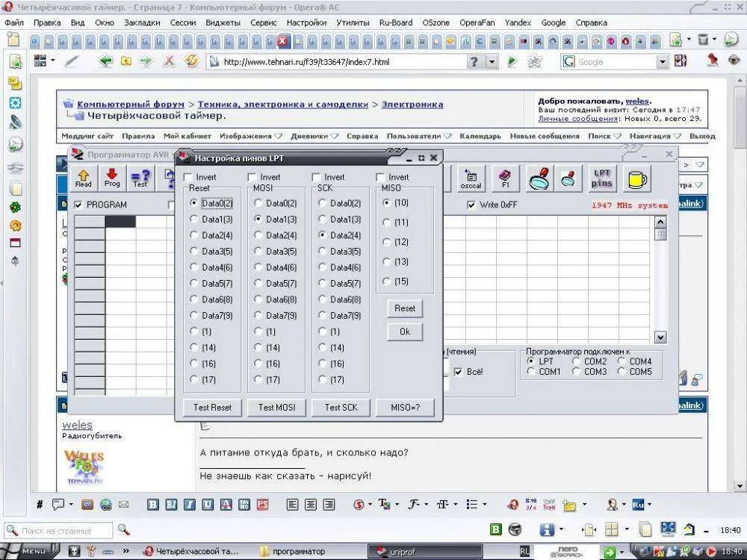Click the star bookmark icon near address
Viewport: 747px width, 560px height.
[535, 61]
